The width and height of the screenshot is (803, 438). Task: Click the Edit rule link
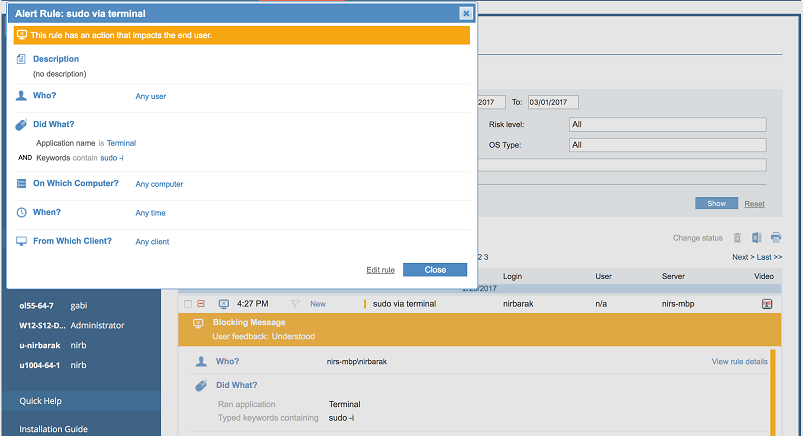click(x=380, y=270)
